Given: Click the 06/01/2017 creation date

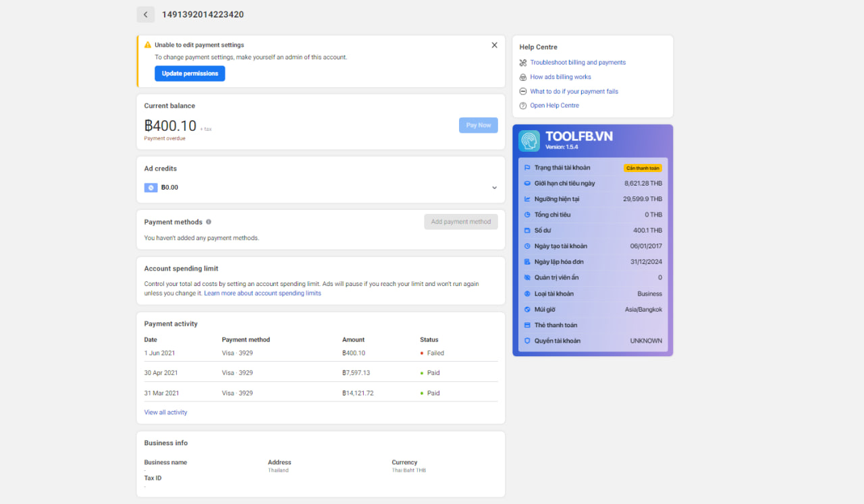Looking at the screenshot, I should pyautogui.click(x=646, y=246).
